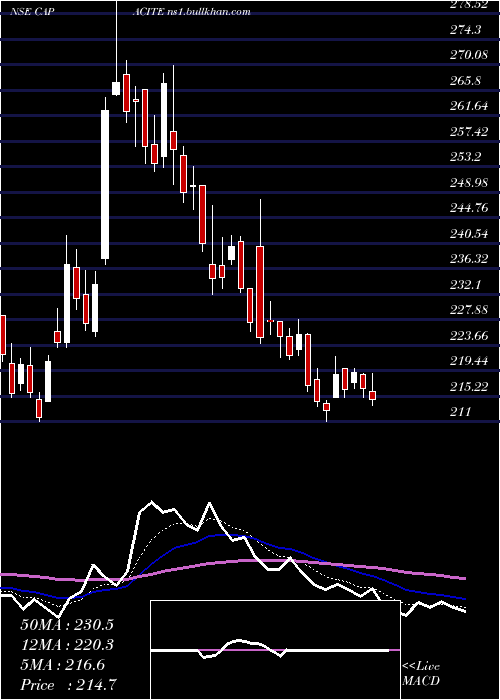Image resolution: width=500 pixels, height=700 pixels.
Task: Click the 240.54 price axis label
Action: click(x=468, y=233)
